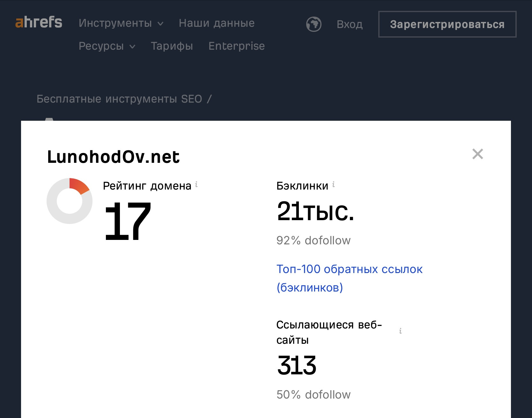Click the Ссылающиеся веб-сайты label
This screenshot has height=418, width=532.
(x=329, y=332)
